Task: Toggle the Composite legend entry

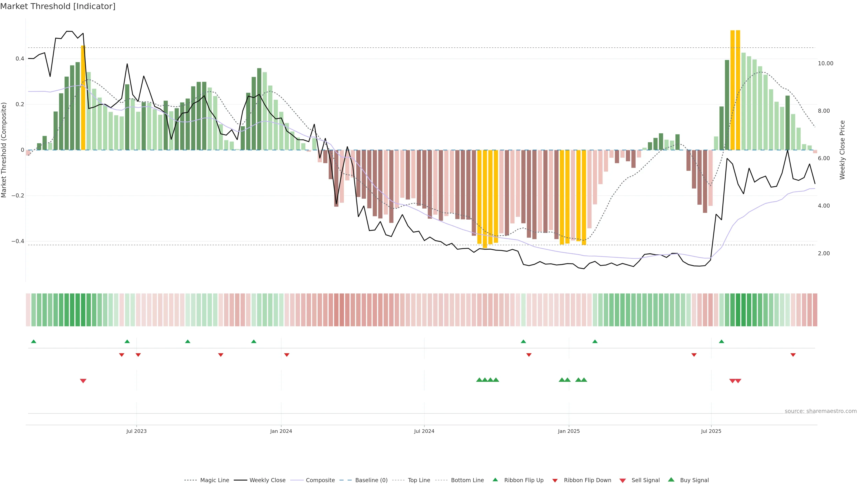Action: click(320, 480)
